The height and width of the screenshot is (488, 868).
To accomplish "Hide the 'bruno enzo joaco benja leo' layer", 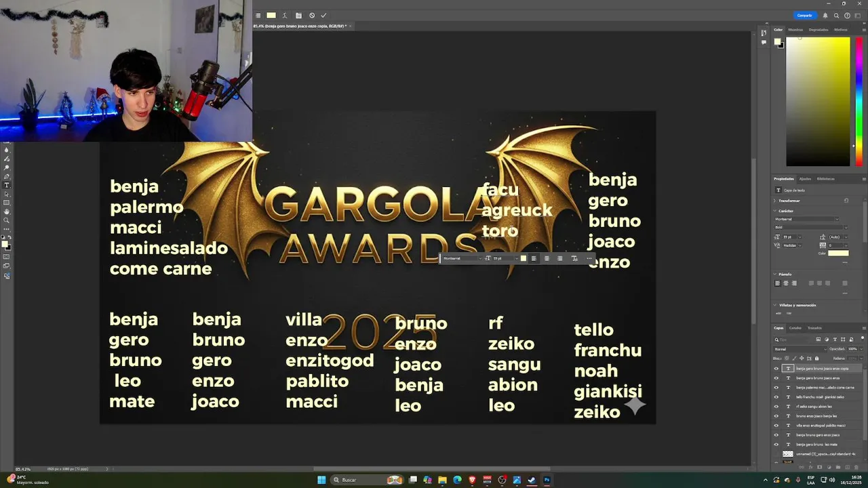I will pyautogui.click(x=776, y=416).
